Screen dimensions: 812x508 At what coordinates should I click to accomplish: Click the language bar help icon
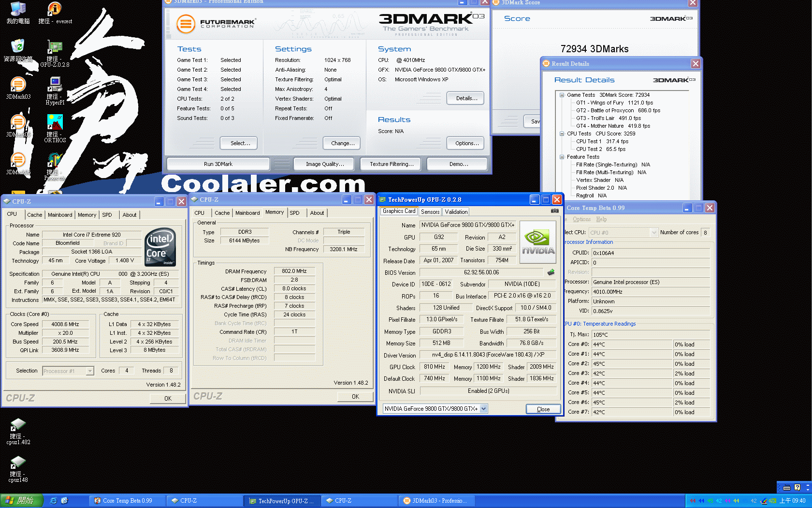tap(797, 488)
